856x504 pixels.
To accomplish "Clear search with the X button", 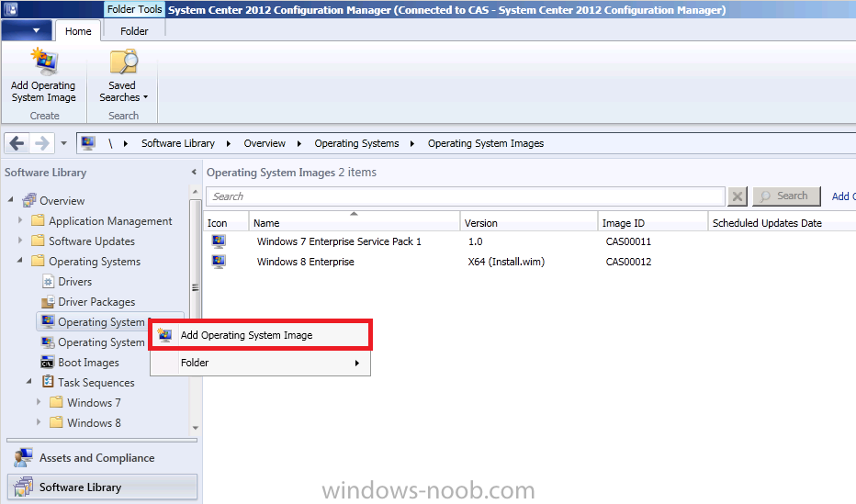I will pyautogui.click(x=737, y=196).
